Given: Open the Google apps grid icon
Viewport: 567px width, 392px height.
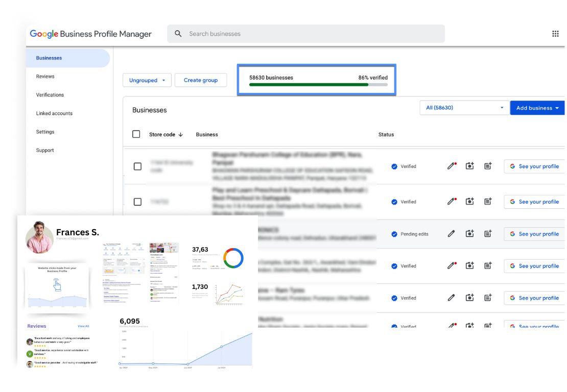Looking at the screenshot, I should [x=555, y=34].
